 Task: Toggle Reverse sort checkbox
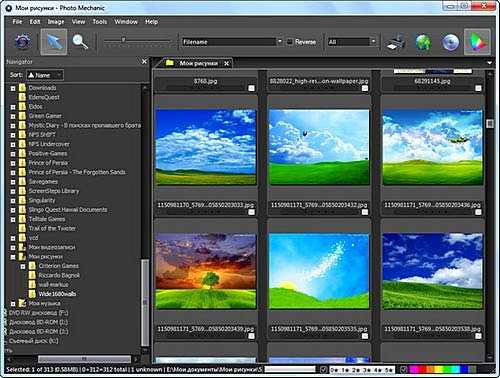290,42
